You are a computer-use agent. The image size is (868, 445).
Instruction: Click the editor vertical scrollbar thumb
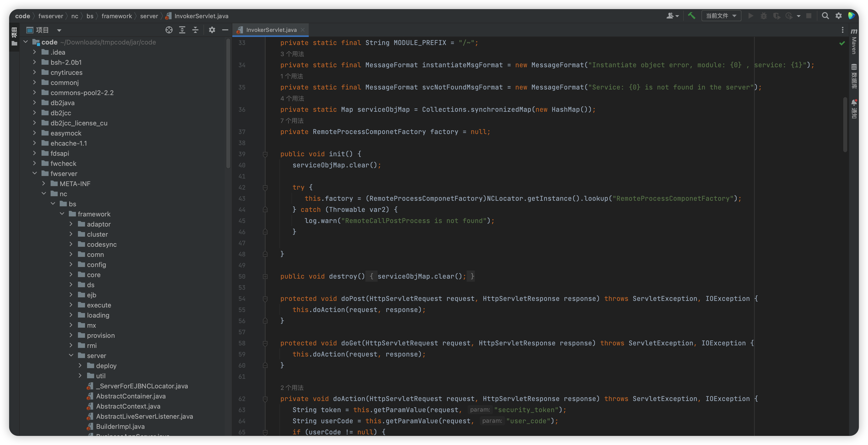click(845, 125)
